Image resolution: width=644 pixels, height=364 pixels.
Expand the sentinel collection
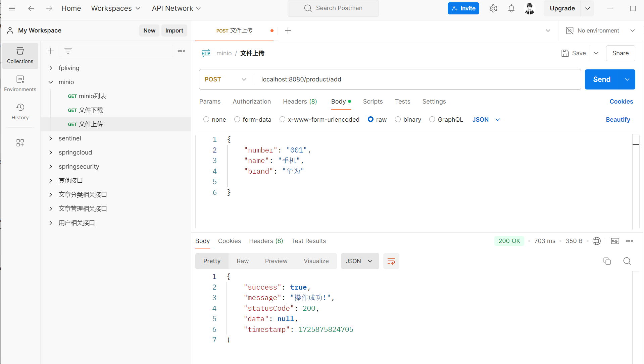click(51, 138)
